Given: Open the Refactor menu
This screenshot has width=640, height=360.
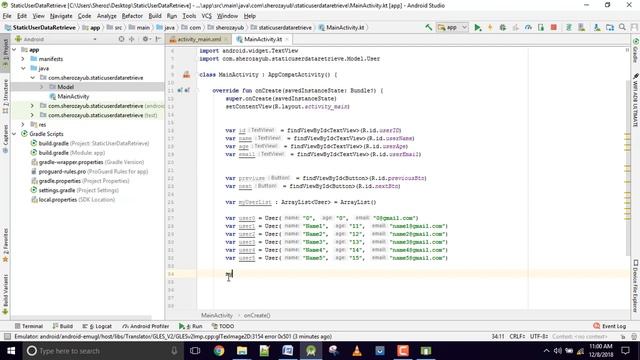Looking at the screenshot, I should (x=132, y=16).
